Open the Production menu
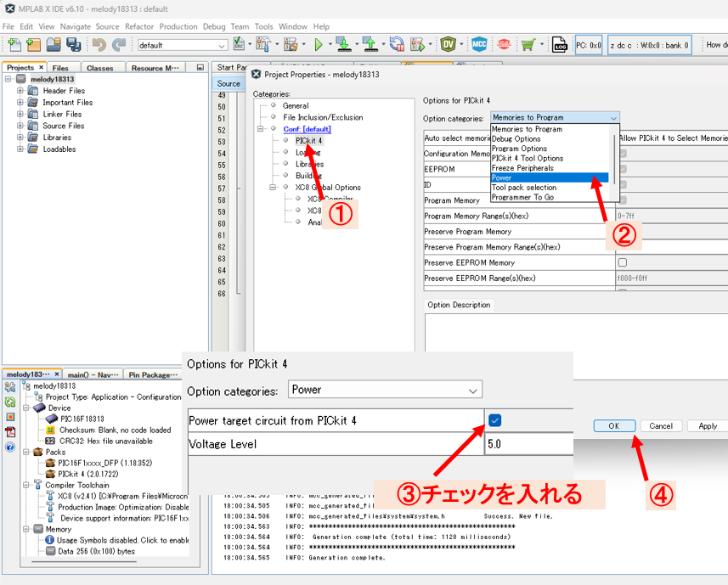 coord(178,26)
